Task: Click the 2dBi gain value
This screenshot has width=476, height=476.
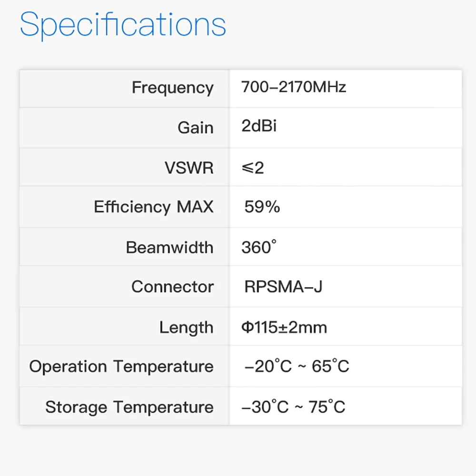Action: 259,126
